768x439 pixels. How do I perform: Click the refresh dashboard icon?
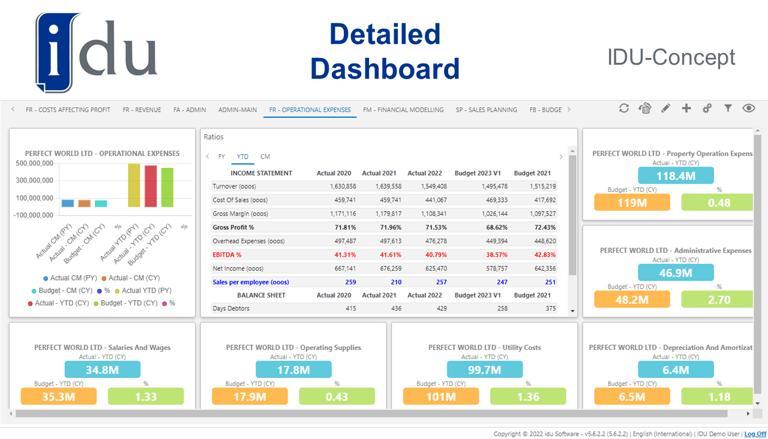coord(624,108)
